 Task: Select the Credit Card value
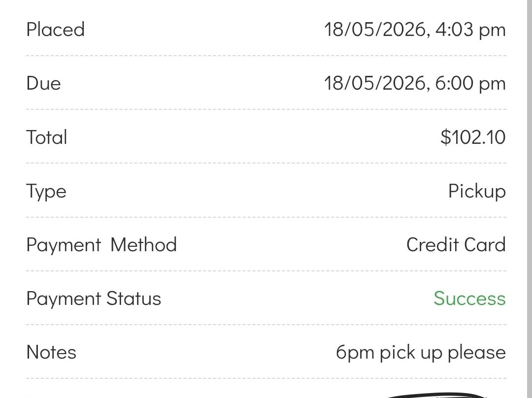point(456,245)
